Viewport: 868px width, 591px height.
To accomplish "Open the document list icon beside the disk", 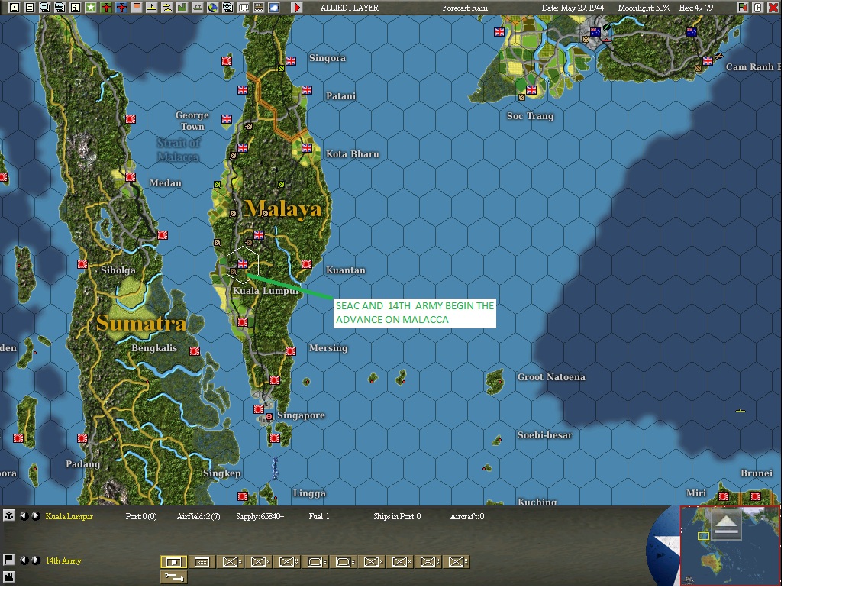I will pyautogui.click(x=30, y=7).
